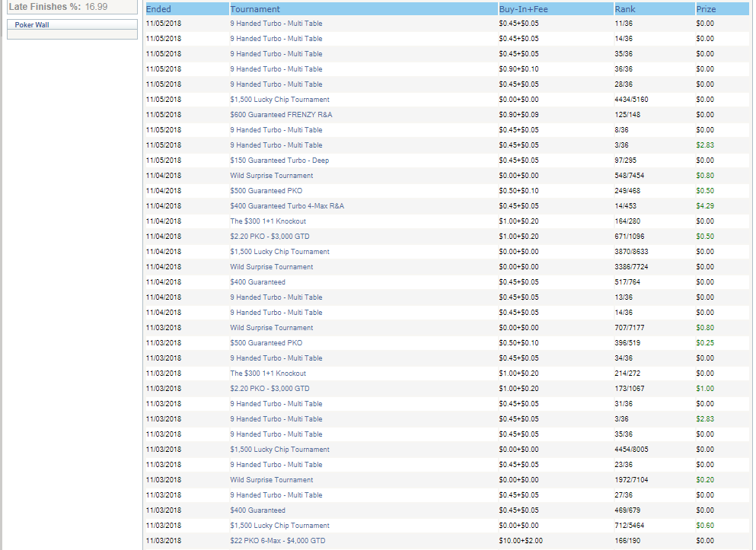Click the $0.20 prize amount
This screenshot has height=550, width=756.
[x=705, y=480]
